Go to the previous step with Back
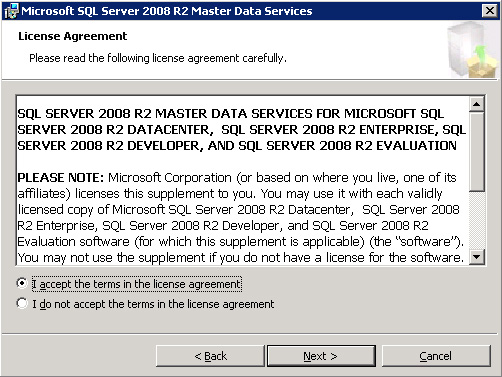 click(210, 356)
